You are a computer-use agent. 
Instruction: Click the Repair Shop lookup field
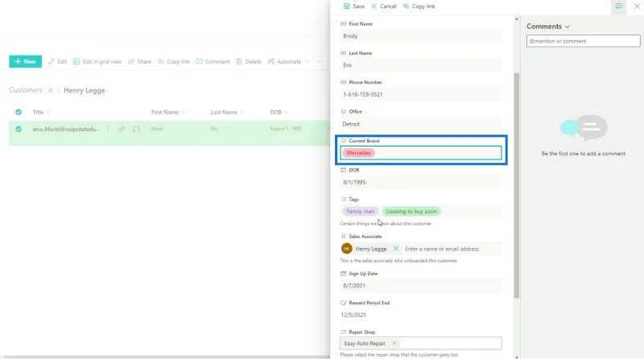click(421, 343)
